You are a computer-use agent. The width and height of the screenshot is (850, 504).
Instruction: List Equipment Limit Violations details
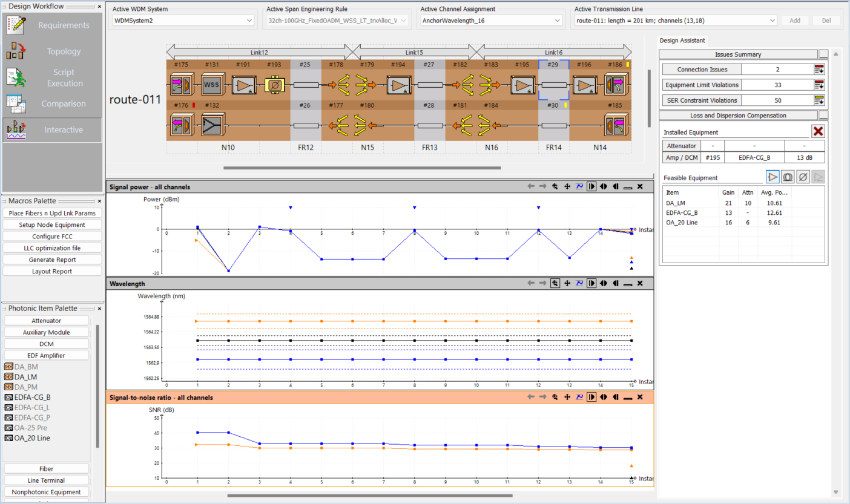click(x=819, y=85)
